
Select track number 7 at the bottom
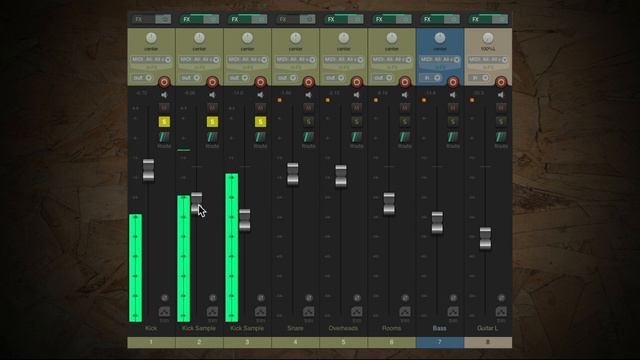(x=440, y=342)
